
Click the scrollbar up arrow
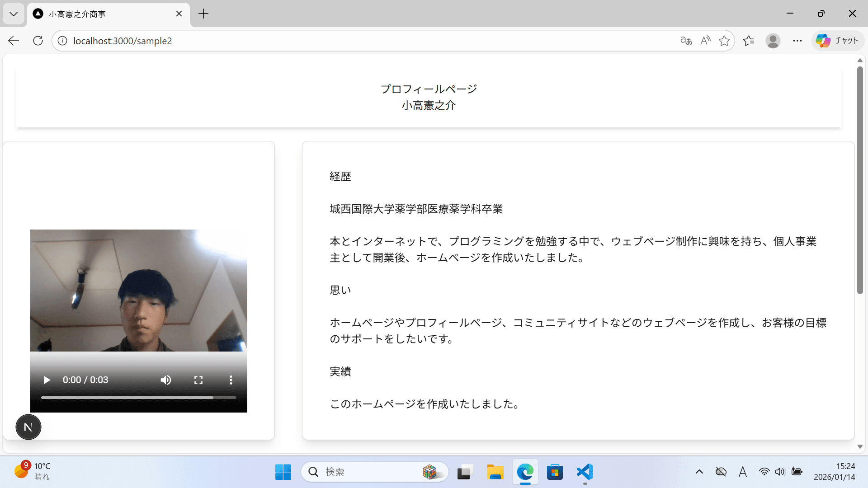(x=860, y=61)
